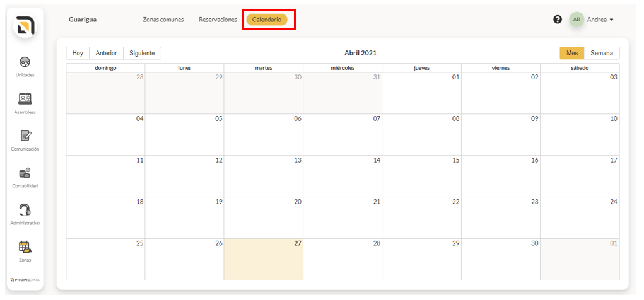Click day 19 in the calendar

click(184, 217)
